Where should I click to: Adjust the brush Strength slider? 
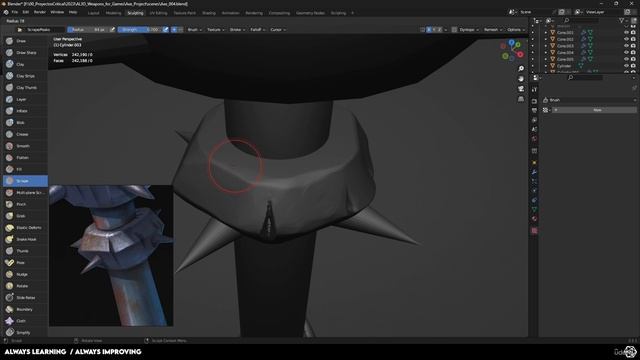click(140, 30)
